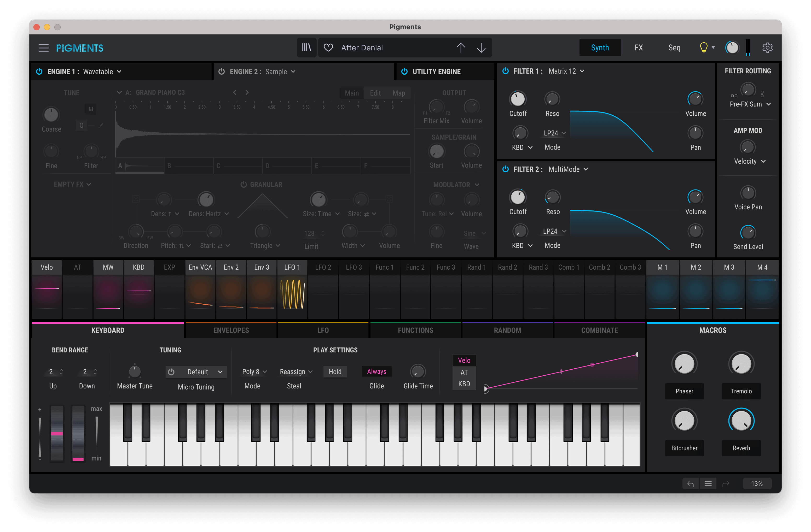Viewport: 811px width, 532px height.
Task: Click the Reverb macro knob
Action: (741, 421)
